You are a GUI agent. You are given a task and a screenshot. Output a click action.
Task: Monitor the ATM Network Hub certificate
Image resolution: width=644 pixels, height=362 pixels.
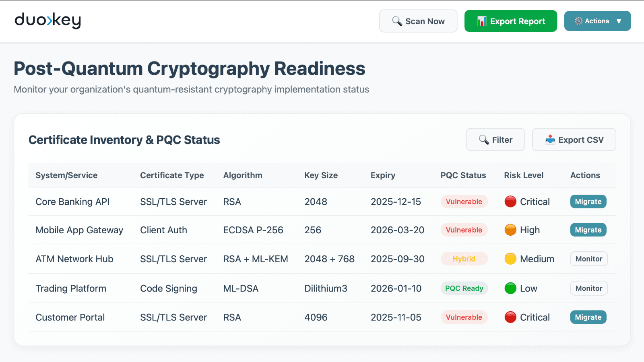[x=588, y=259]
